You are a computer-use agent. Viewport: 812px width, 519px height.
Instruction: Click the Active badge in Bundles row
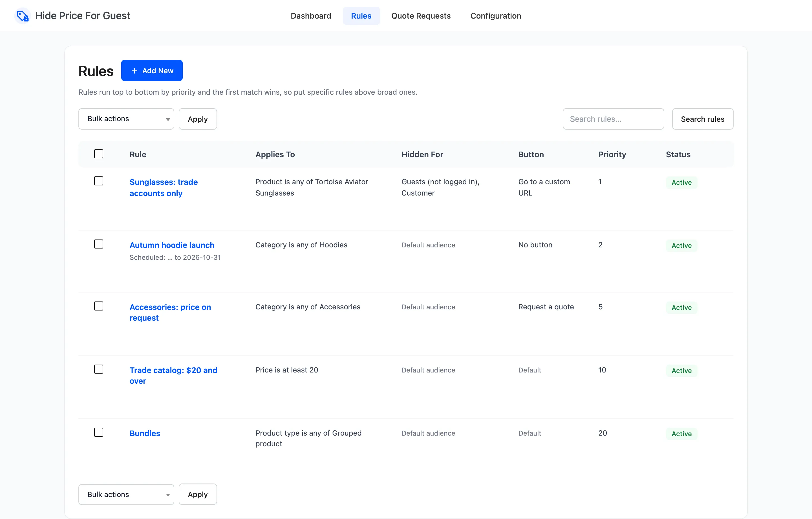(x=681, y=434)
